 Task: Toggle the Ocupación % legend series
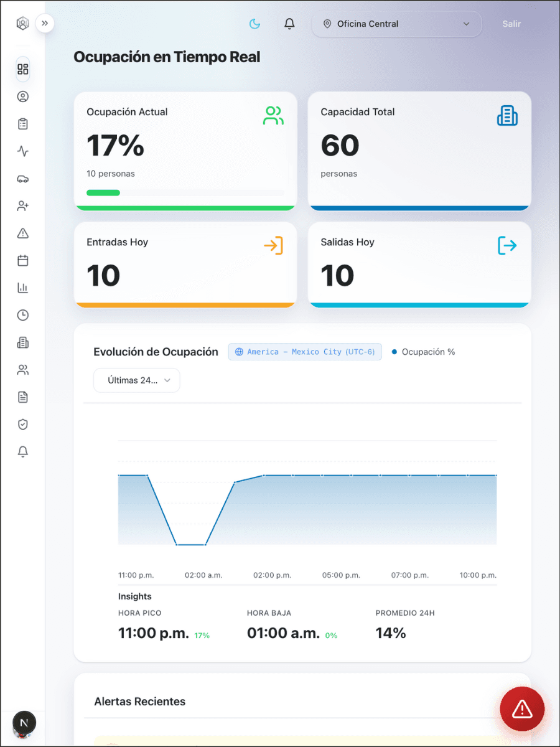424,352
